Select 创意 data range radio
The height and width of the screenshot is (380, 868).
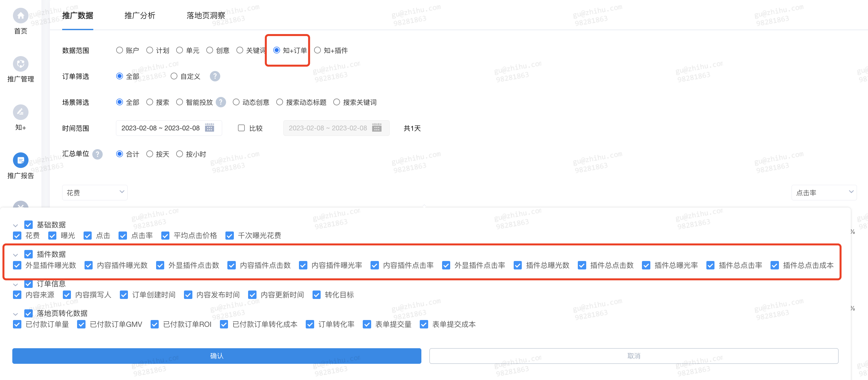click(210, 50)
